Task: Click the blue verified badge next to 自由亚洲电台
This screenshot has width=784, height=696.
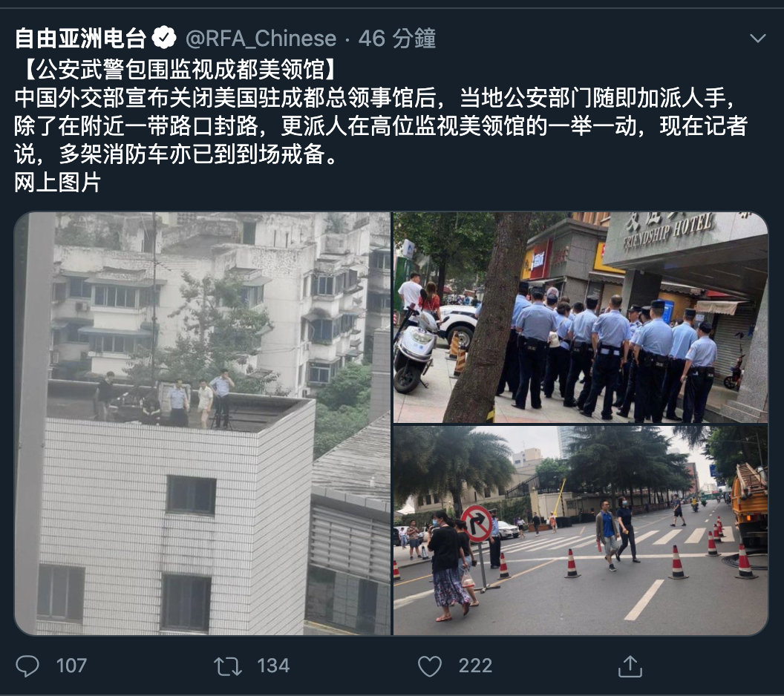Action: click(164, 38)
